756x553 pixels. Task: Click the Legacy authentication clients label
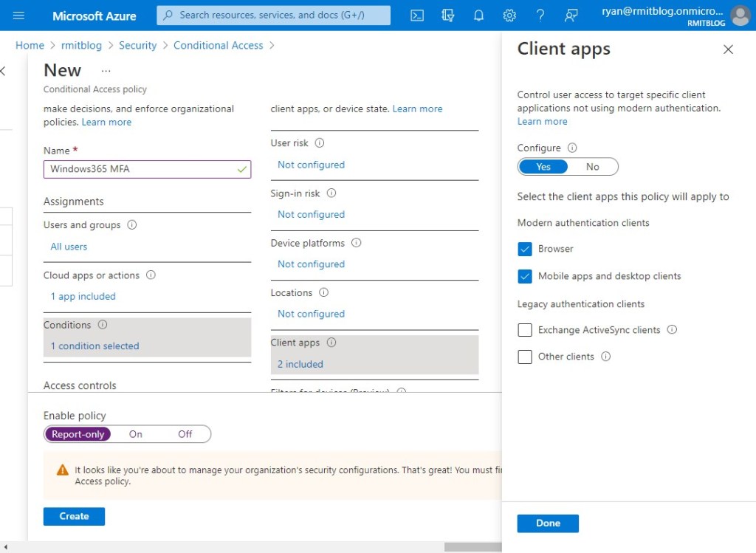click(581, 304)
